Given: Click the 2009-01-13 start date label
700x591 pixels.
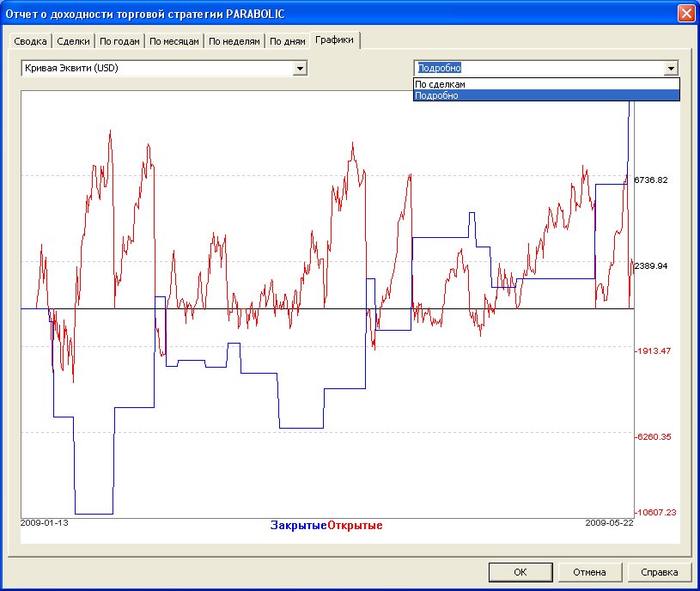Looking at the screenshot, I should pyautogui.click(x=44, y=522).
